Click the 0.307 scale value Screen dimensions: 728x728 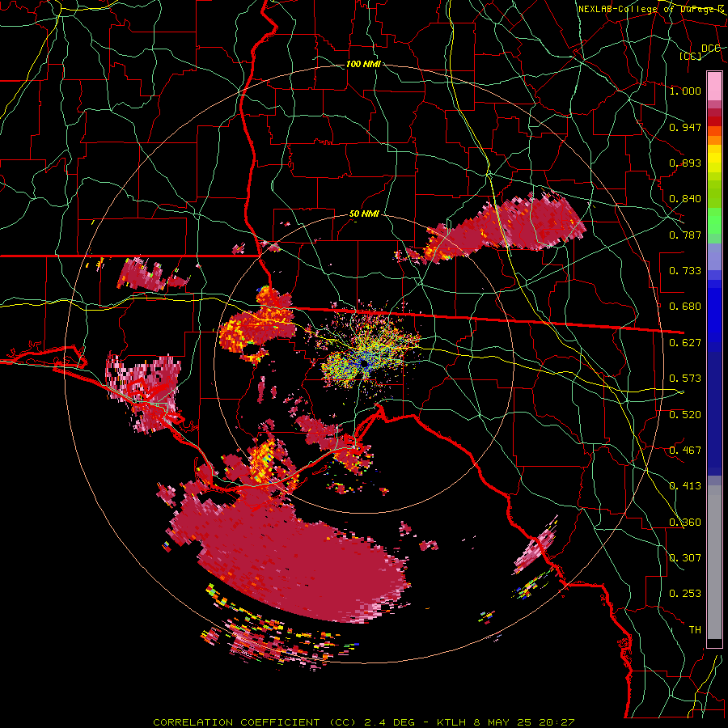click(x=685, y=558)
